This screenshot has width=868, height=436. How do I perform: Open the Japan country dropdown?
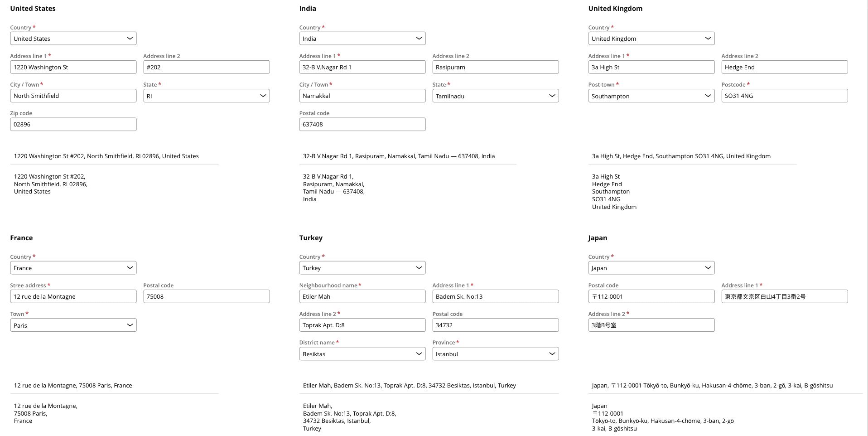[651, 268]
